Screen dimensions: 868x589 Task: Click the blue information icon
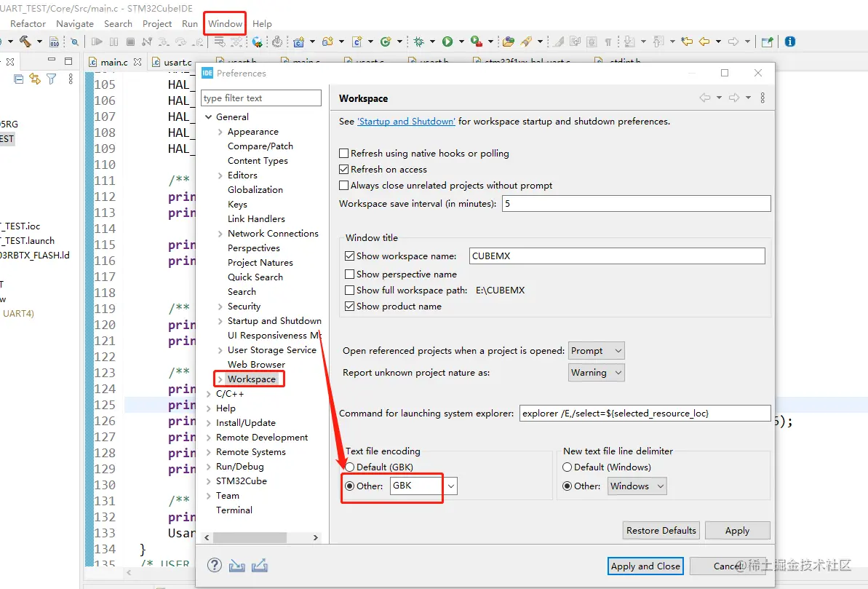790,41
